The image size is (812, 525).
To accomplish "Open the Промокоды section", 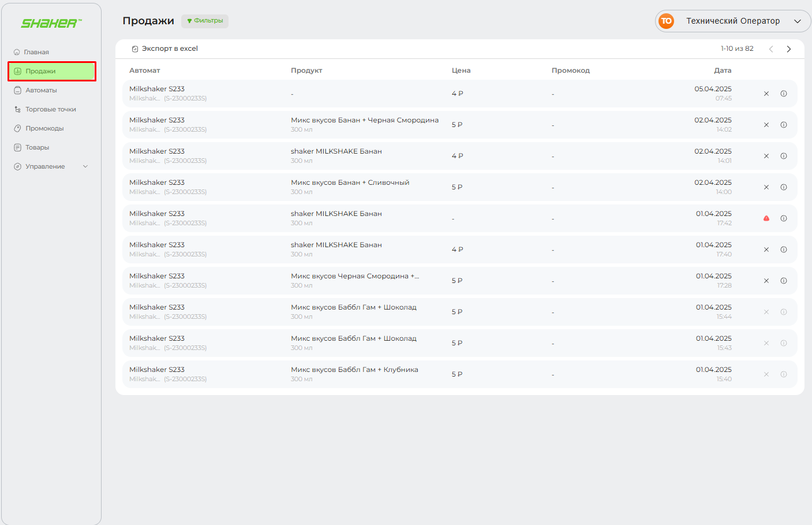I will (44, 128).
